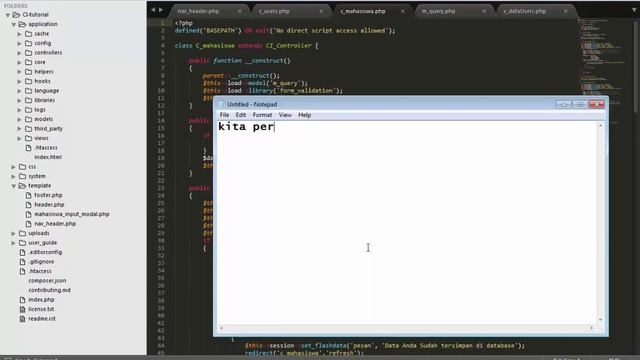This screenshot has width=640, height=360.
Task: Expand the models folder
Action: click(19, 119)
